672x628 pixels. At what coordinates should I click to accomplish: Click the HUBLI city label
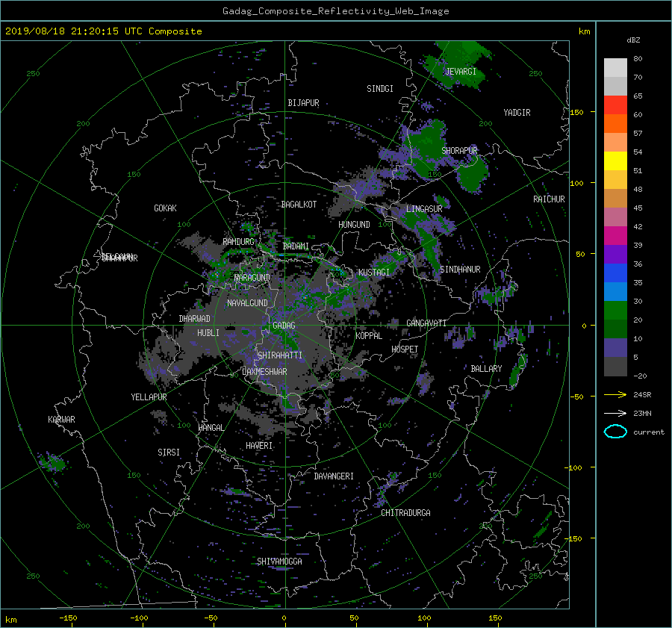(x=208, y=333)
